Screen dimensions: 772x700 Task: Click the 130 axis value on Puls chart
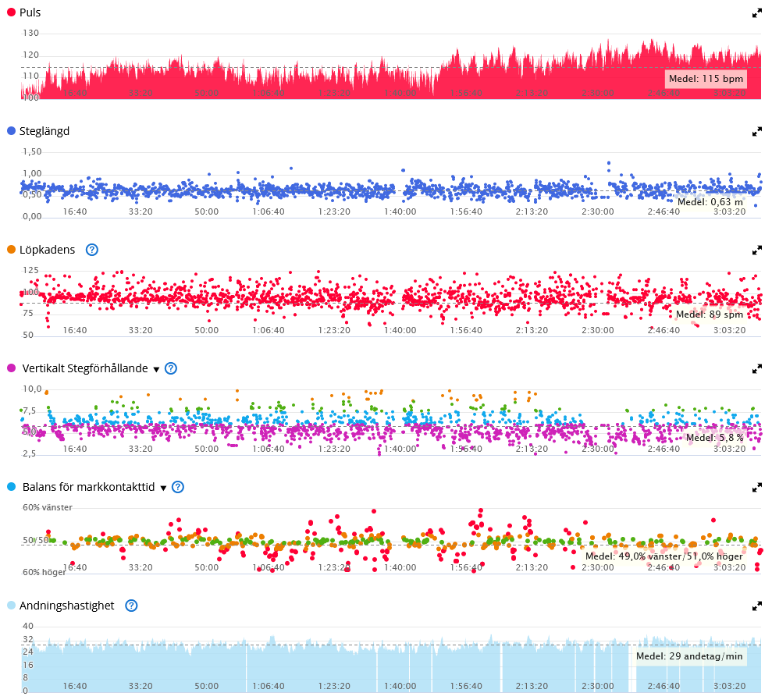[x=30, y=33]
